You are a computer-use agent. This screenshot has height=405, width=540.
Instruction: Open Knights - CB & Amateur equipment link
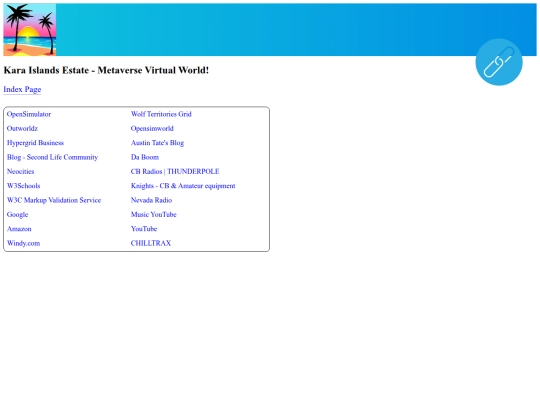coord(183,186)
